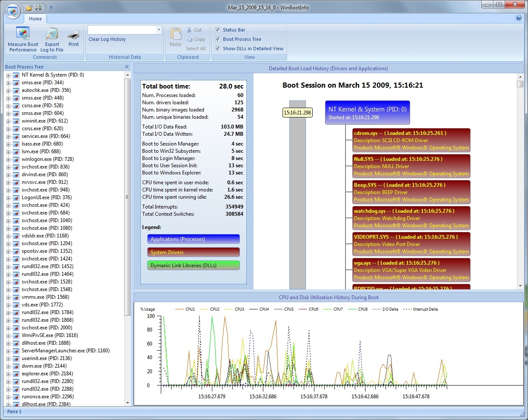Viewport: 528px width, 420px height.
Task: Select the VIDEOPRT.SYS driver card
Action: tap(411, 244)
